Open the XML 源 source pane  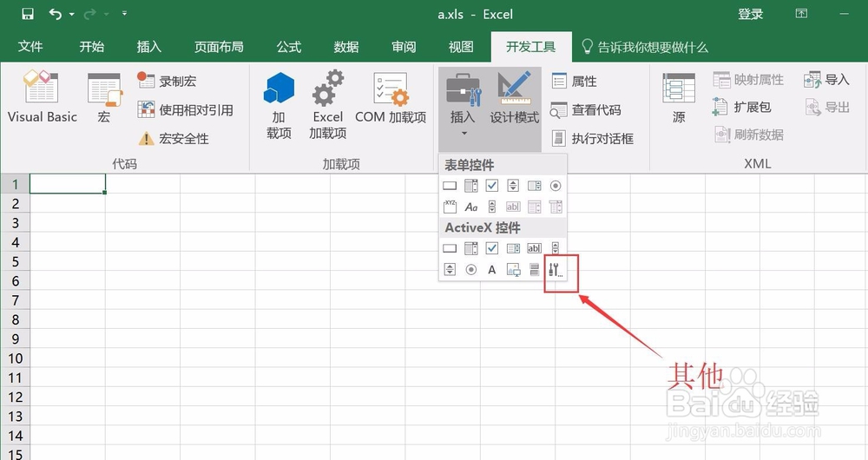pyautogui.click(x=679, y=99)
